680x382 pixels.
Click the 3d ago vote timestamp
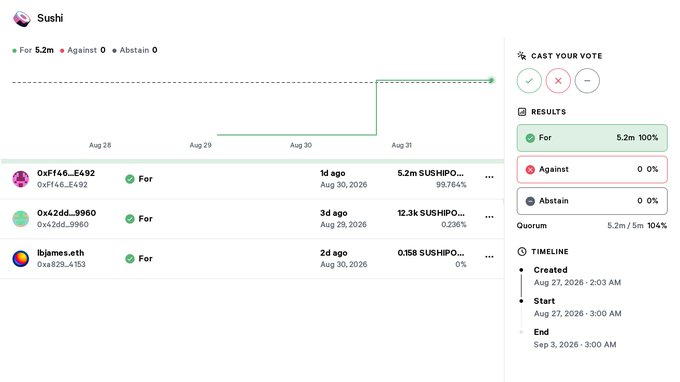point(333,213)
